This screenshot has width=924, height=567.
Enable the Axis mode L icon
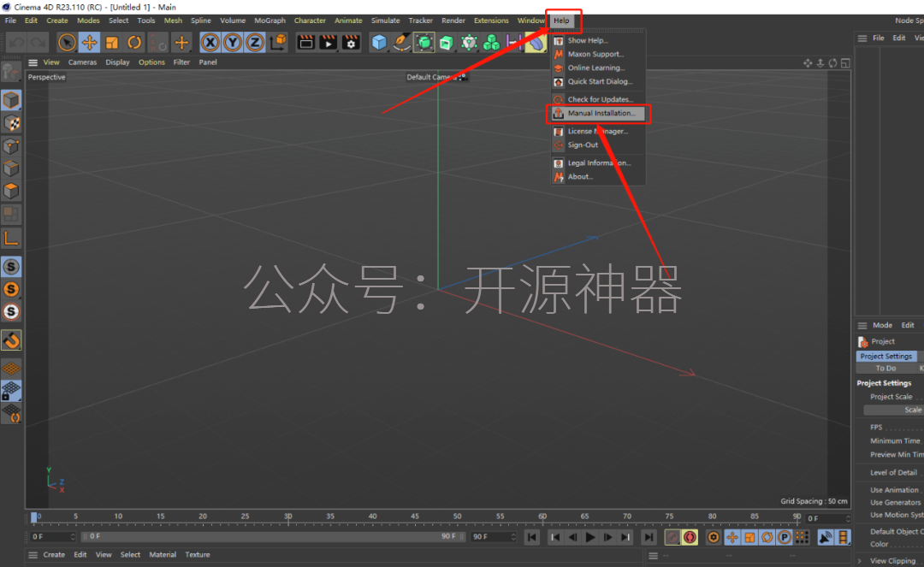11,238
